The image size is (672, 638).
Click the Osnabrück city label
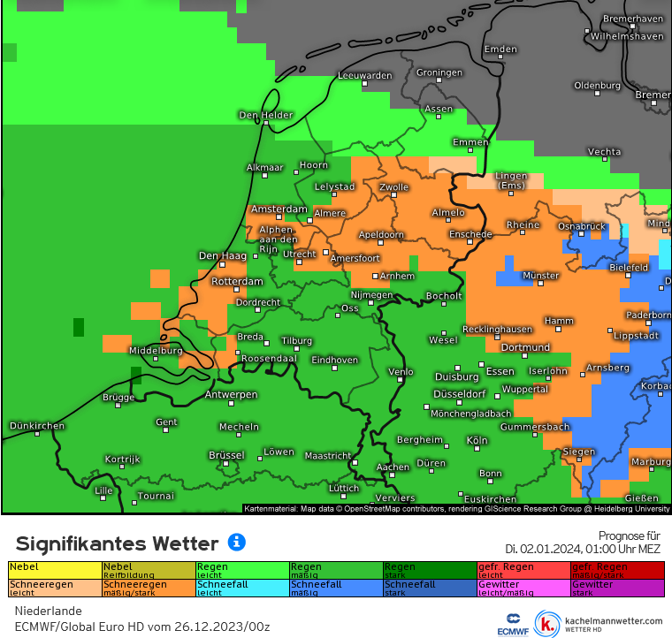pos(582,226)
